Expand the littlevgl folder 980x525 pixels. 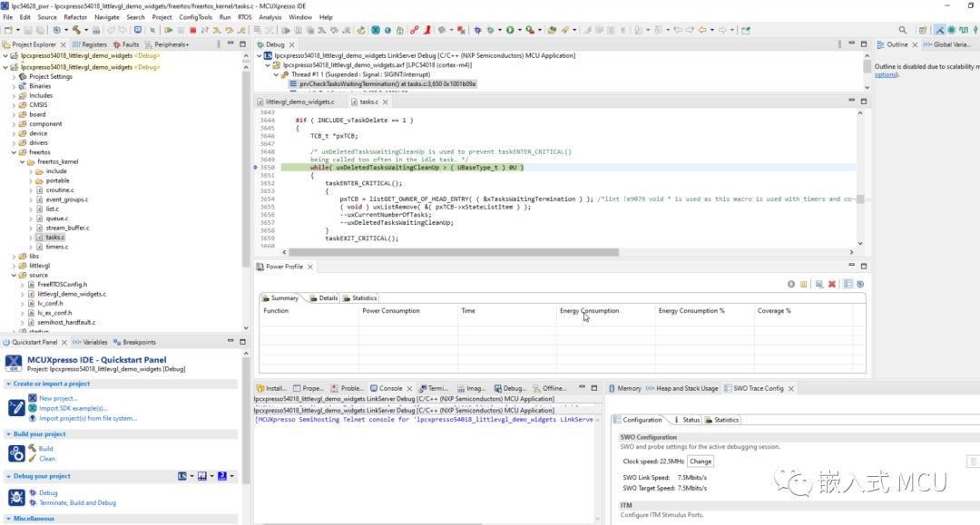(x=14, y=266)
